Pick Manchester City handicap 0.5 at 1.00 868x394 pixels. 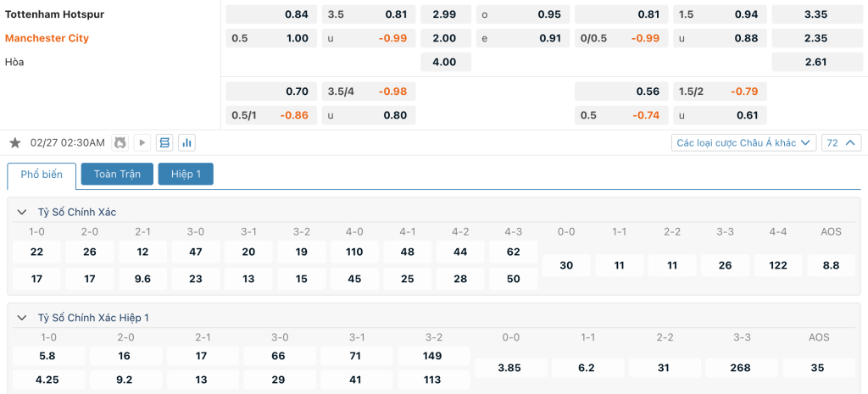click(x=271, y=38)
